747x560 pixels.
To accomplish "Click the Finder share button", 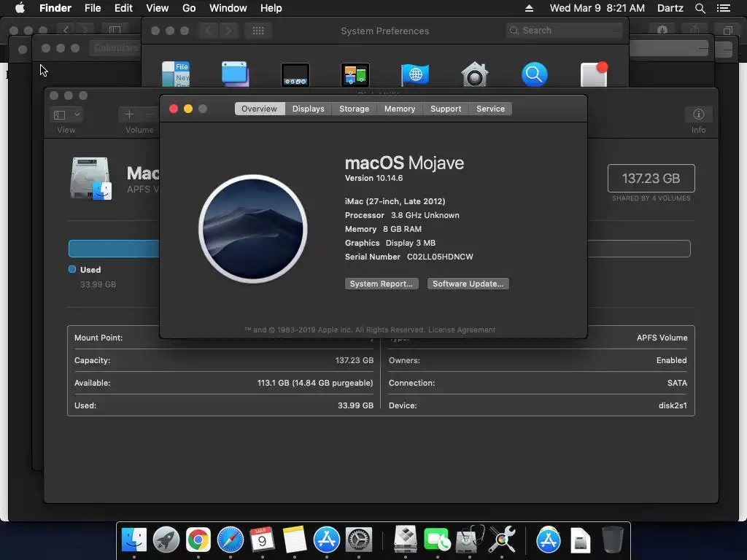I will (694, 30).
